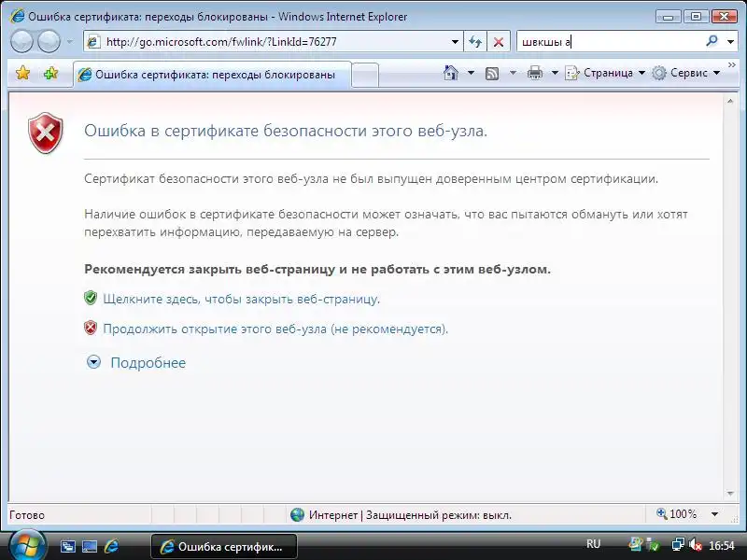747x560 pixels.
Task: Click the Internet Explorer icon in title bar
Action: coord(17,16)
